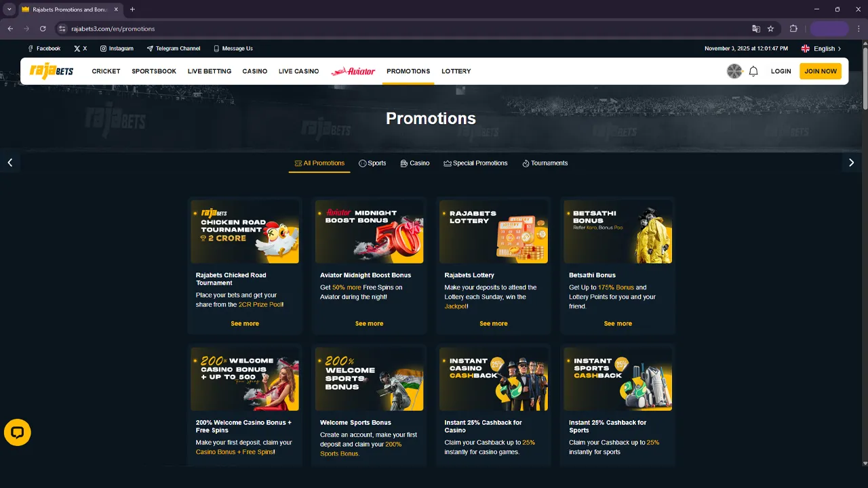Click the notification bell icon
Viewport: 868px width, 488px height.
[x=753, y=71]
